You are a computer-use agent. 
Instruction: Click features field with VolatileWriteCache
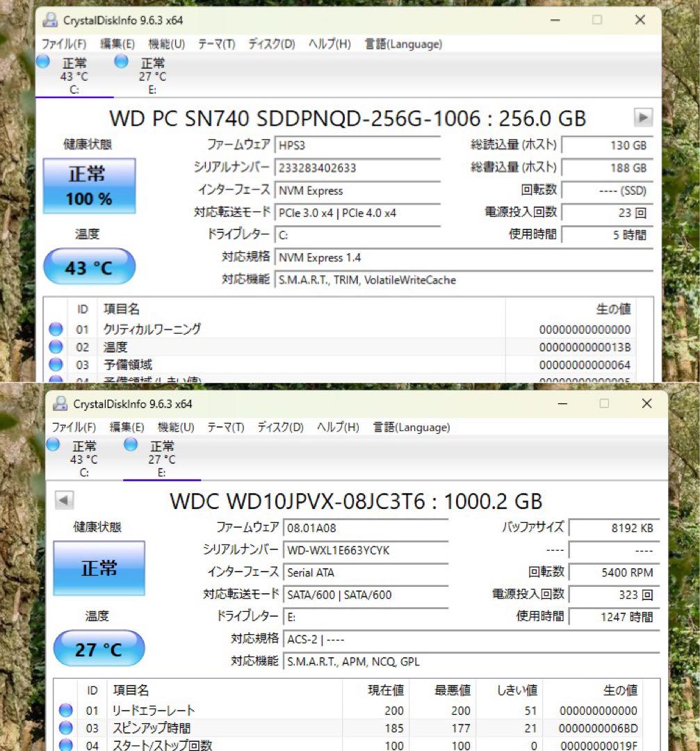click(464, 280)
